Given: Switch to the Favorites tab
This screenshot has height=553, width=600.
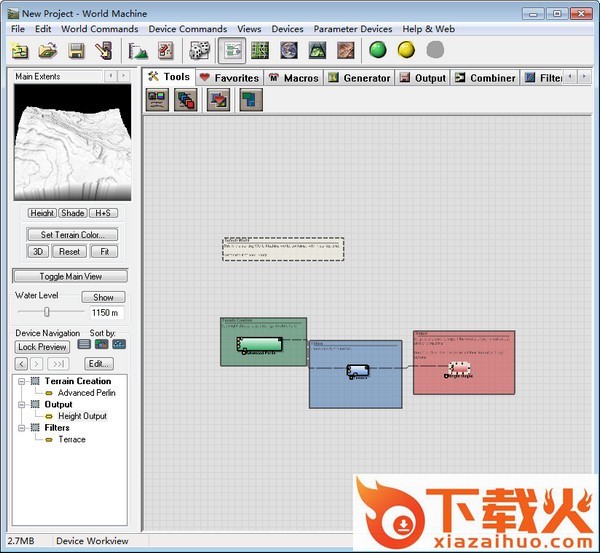Looking at the screenshot, I should [x=229, y=78].
